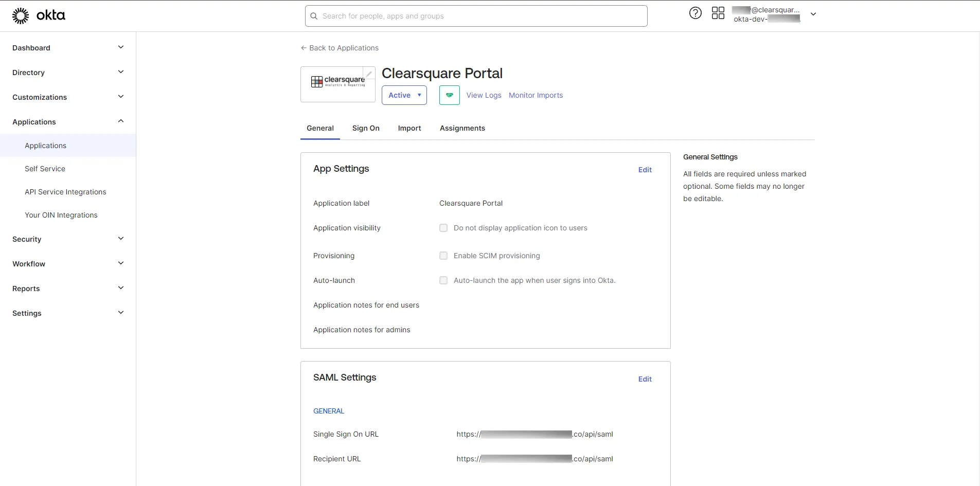Screen dimensions: 980x486
Task: Expand the Workflow sidebar section
Action: click(68, 264)
